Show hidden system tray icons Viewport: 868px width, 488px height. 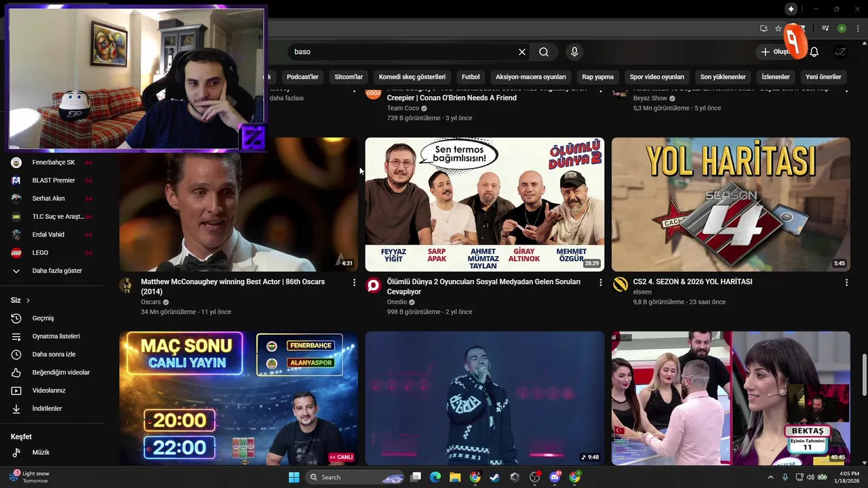(770, 477)
